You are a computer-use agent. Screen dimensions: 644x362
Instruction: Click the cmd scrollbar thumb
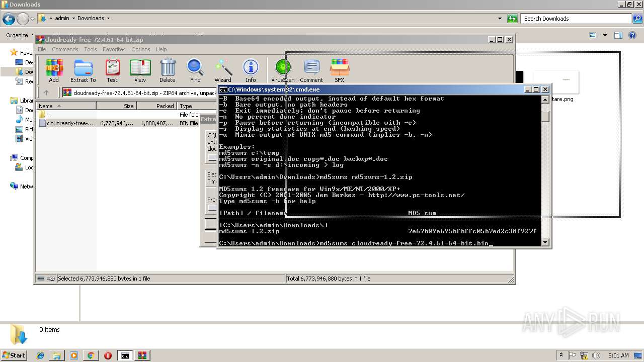coord(545,117)
